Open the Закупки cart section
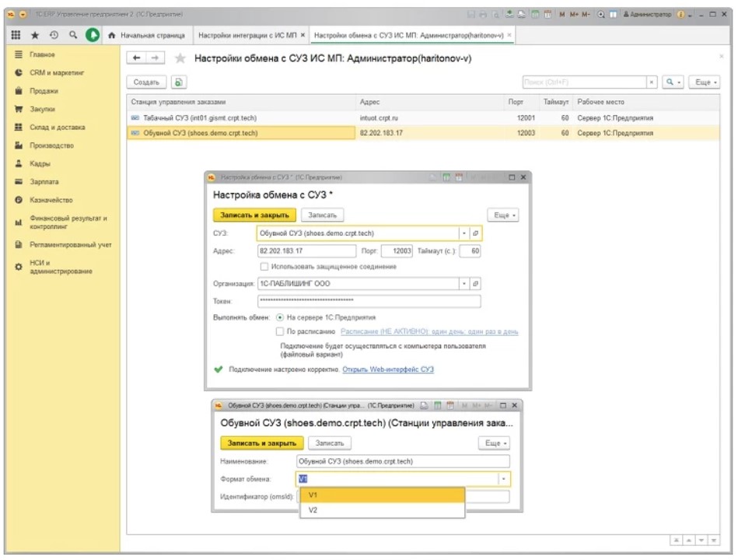 (44, 109)
